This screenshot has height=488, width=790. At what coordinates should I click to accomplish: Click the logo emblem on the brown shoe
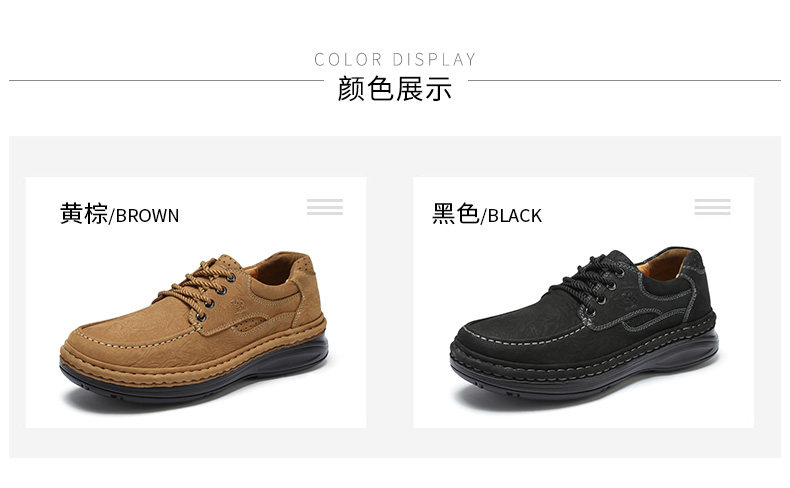(237, 304)
